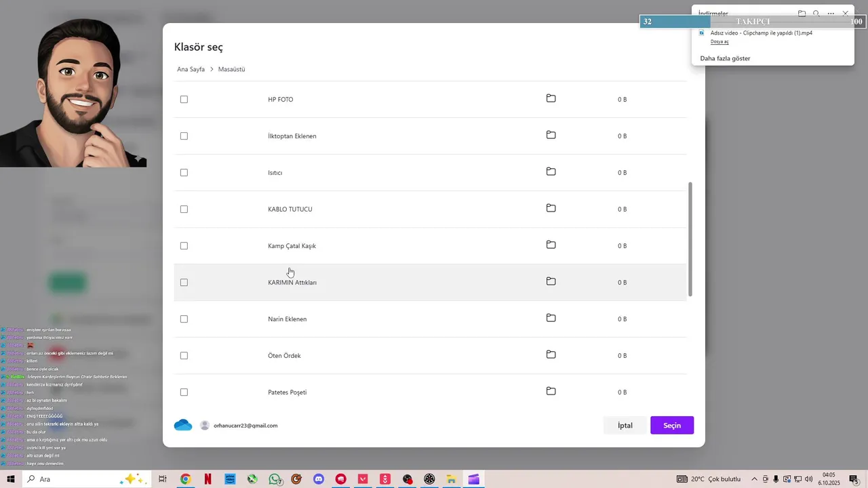Screen dimensions: 868x488
Task: Open Prime Video from the taskbar
Action: 230,479
